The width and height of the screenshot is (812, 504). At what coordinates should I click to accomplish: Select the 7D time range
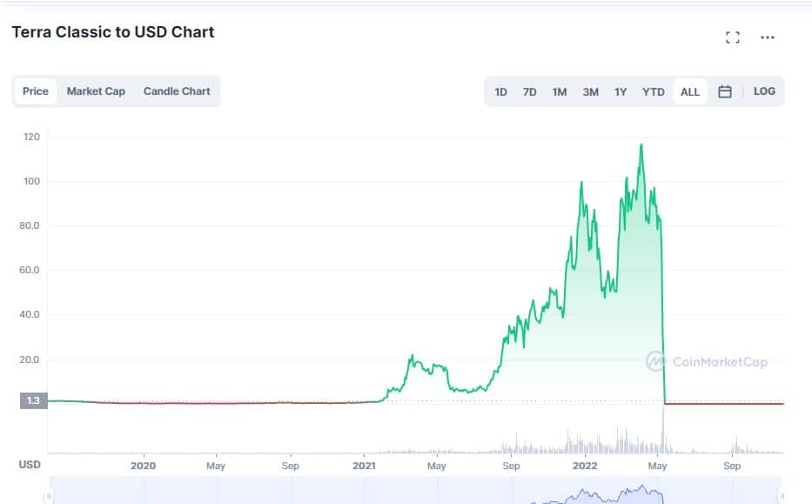[x=529, y=91]
